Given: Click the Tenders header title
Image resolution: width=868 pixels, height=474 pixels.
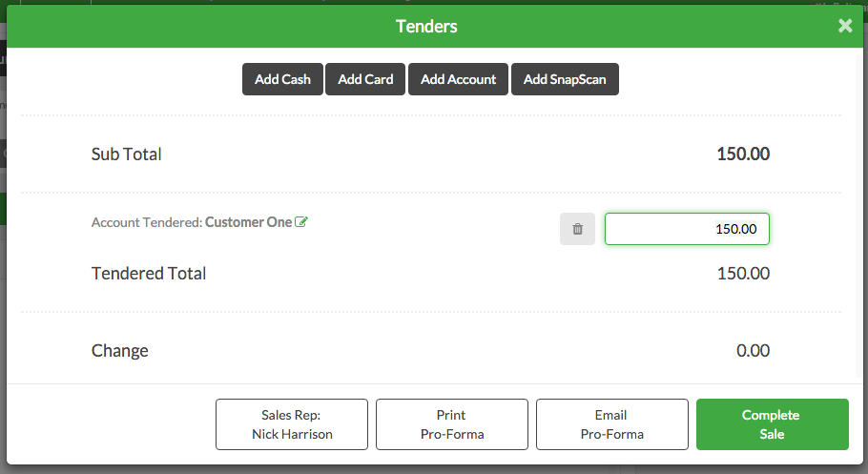Looking at the screenshot, I should click(x=426, y=26).
